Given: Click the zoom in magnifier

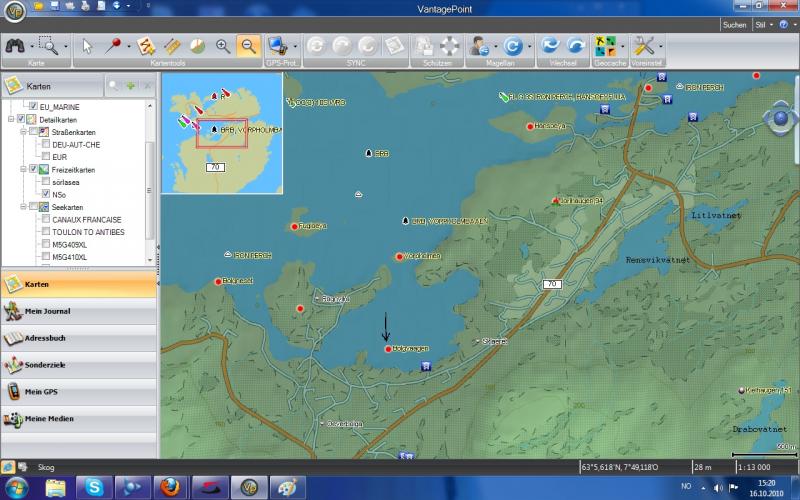Looking at the screenshot, I should [x=222, y=46].
